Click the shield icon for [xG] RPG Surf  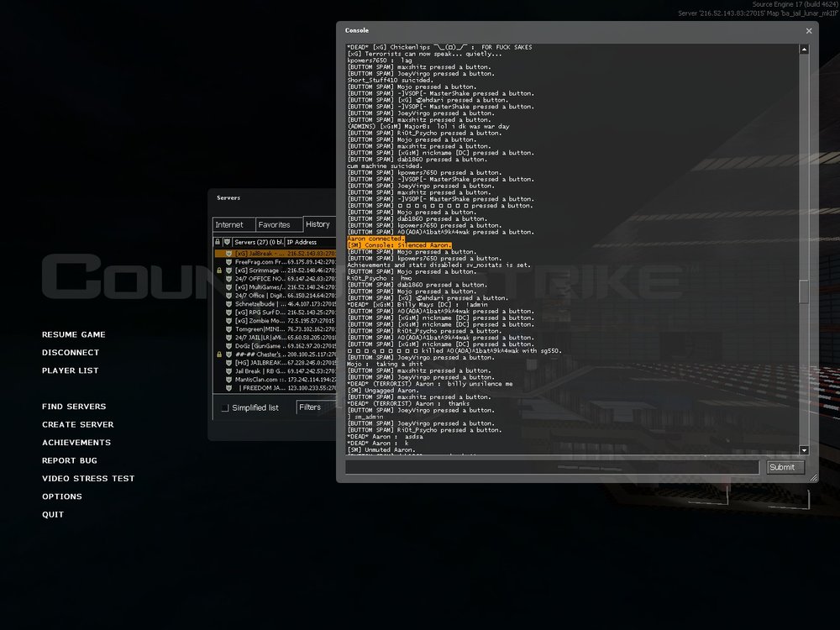[x=228, y=312]
